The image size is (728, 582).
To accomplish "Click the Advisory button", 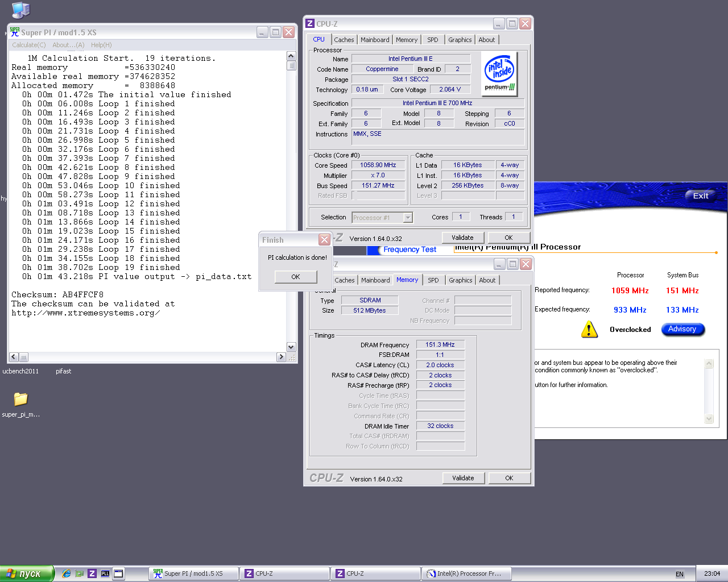I will click(x=682, y=329).
